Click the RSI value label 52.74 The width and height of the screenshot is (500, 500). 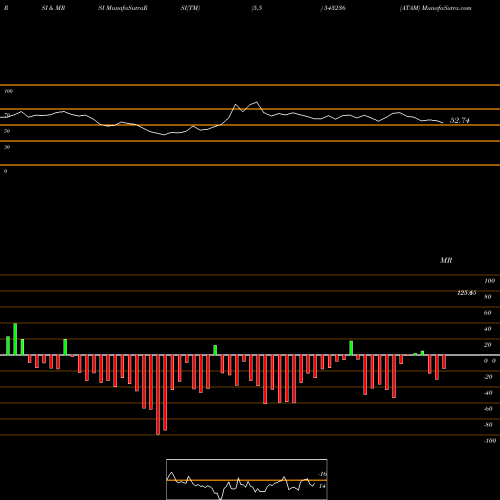click(460, 120)
